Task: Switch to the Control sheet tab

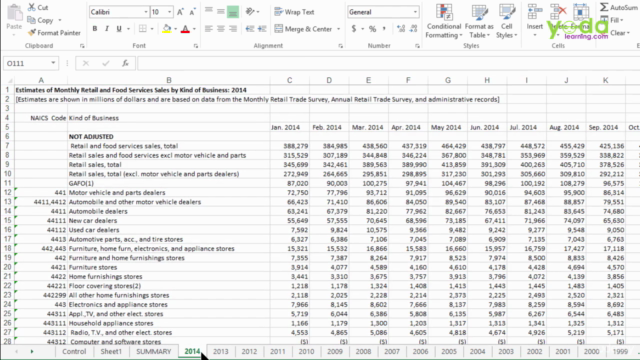Action: coord(74,351)
